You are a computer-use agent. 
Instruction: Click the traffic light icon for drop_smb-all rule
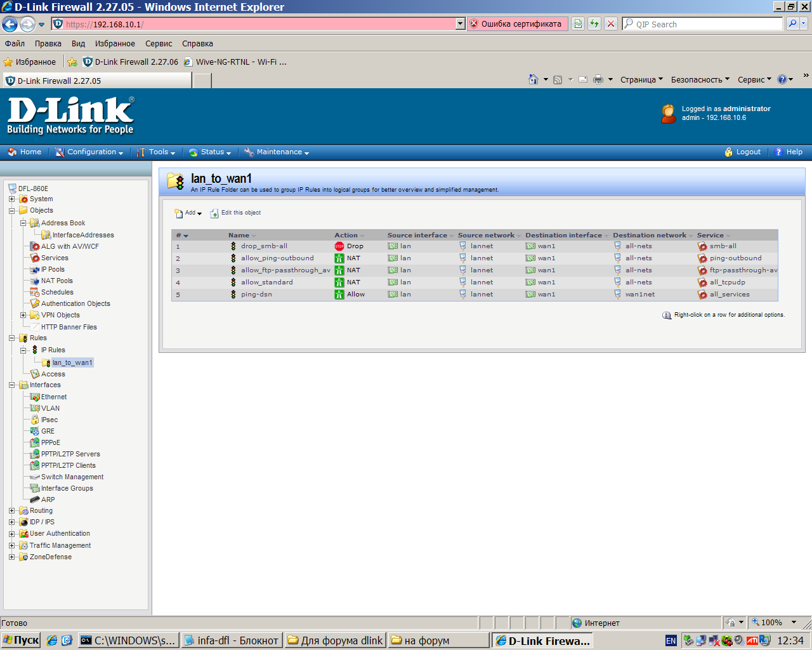pyautogui.click(x=233, y=246)
